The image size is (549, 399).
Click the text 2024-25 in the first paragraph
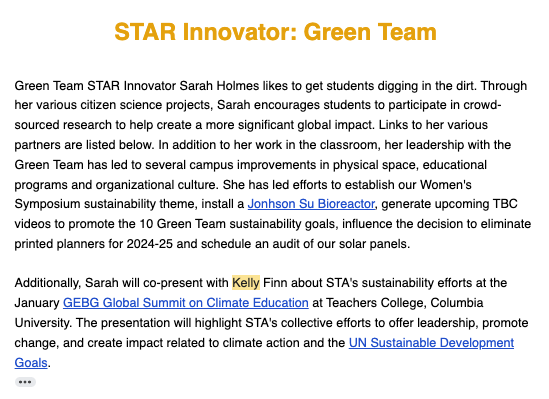[150, 244]
